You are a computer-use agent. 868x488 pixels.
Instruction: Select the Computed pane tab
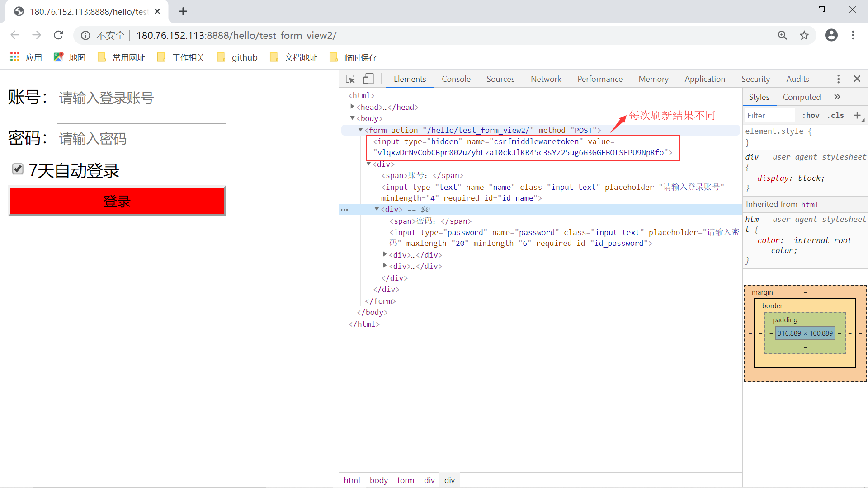point(802,97)
